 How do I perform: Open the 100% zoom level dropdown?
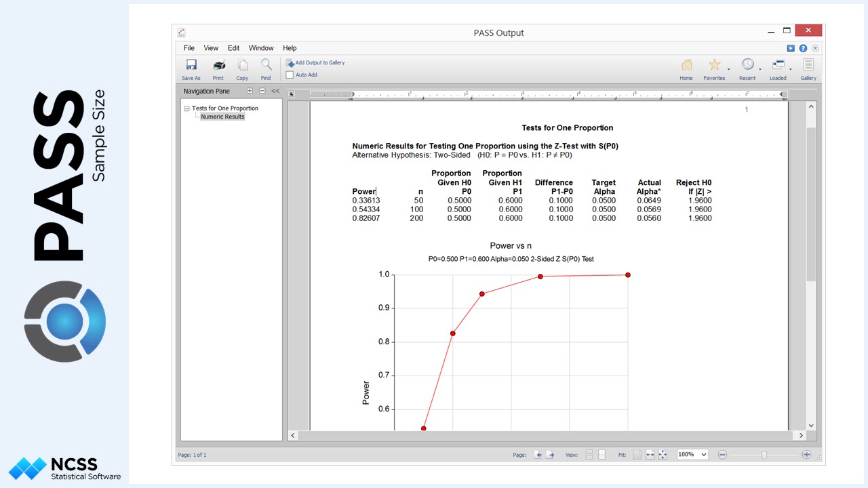point(692,455)
